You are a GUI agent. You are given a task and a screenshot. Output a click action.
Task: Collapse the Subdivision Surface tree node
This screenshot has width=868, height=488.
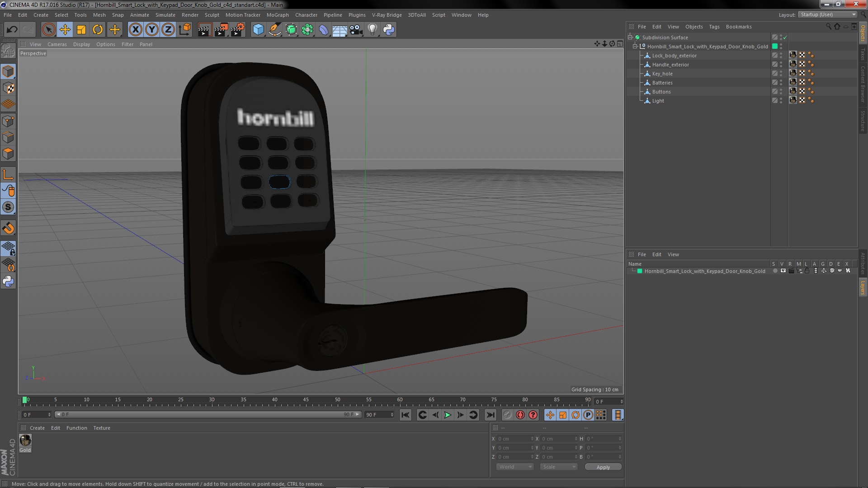[x=630, y=38]
